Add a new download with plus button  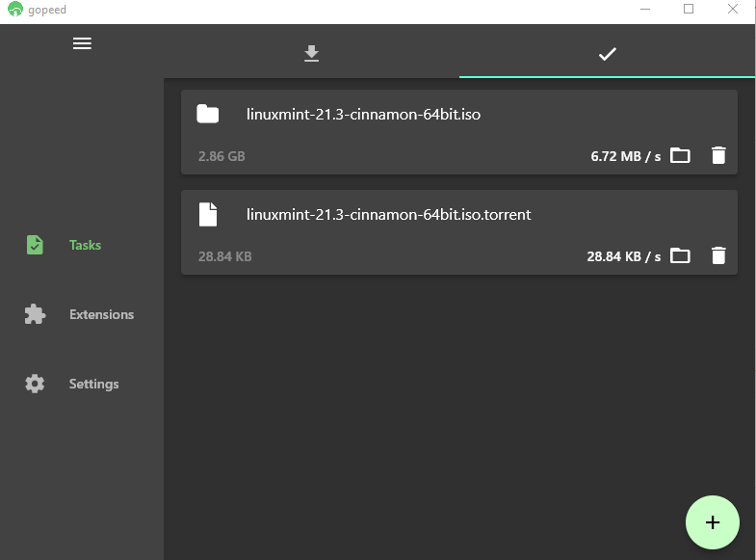coord(712,521)
